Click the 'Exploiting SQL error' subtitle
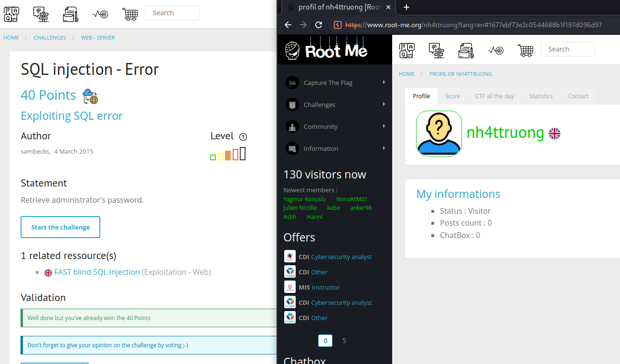 pyautogui.click(x=72, y=116)
